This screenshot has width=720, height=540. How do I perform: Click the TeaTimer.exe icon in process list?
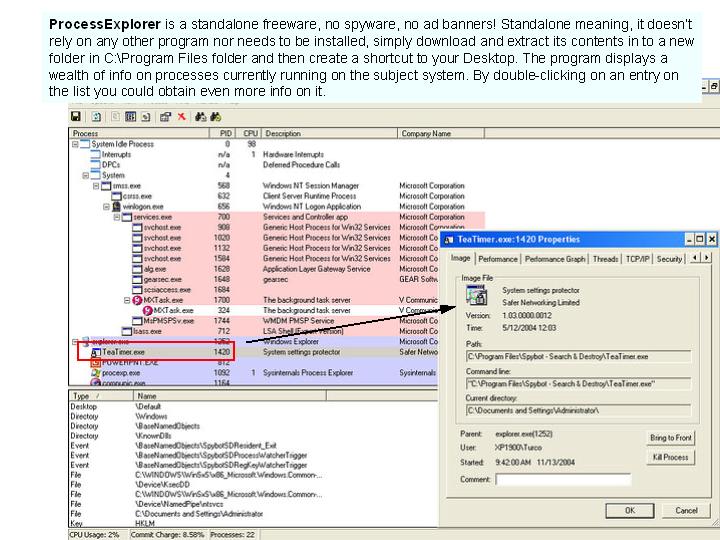[x=96, y=352]
